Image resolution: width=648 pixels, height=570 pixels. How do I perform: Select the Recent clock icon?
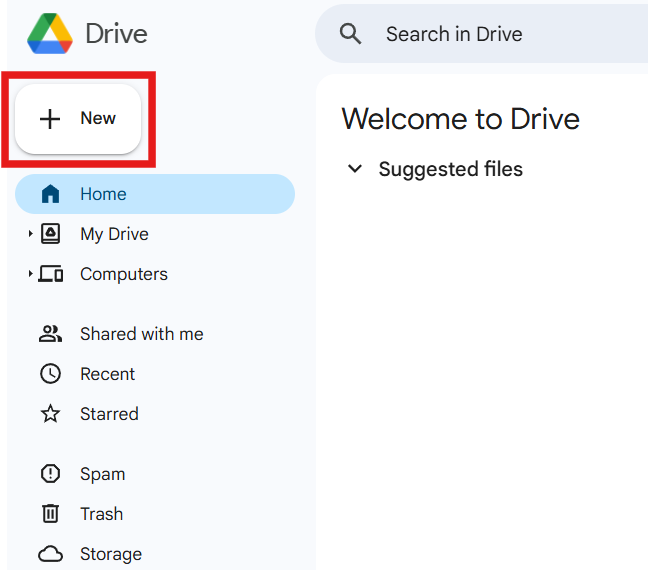pyautogui.click(x=50, y=374)
